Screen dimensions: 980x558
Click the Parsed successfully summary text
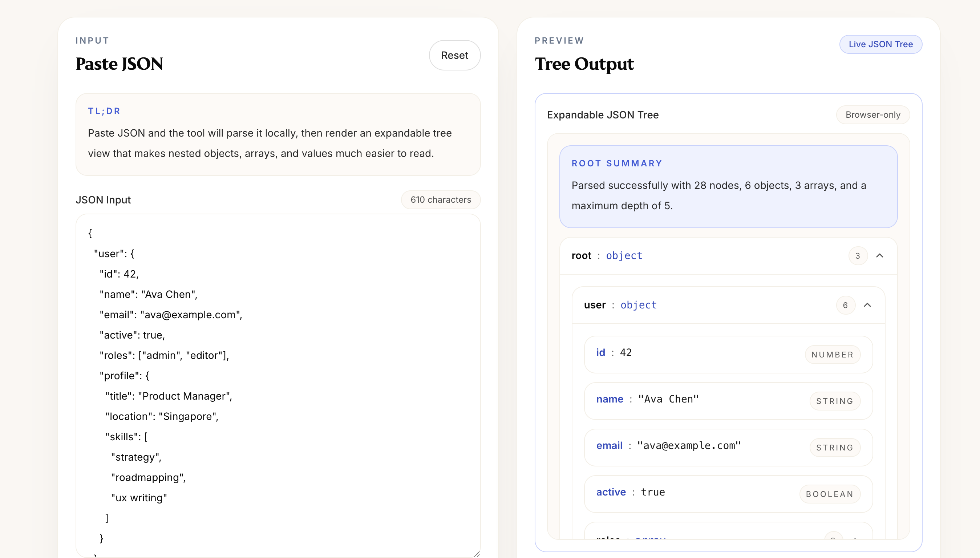pyautogui.click(x=719, y=195)
